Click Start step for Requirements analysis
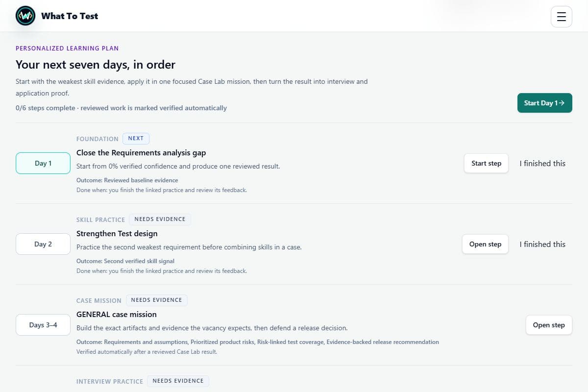Image resolution: width=588 pixels, height=392 pixels. [x=486, y=163]
